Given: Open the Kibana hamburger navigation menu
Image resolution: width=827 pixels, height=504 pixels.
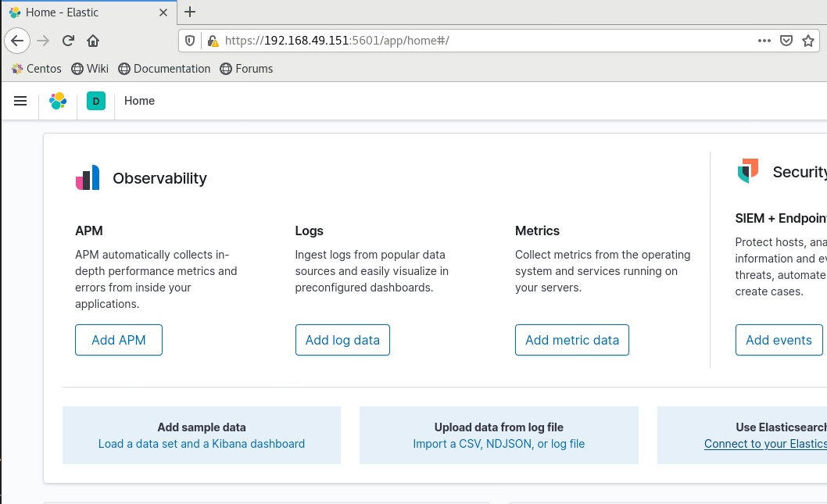Looking at the screenshot, I should coord(20,101).
